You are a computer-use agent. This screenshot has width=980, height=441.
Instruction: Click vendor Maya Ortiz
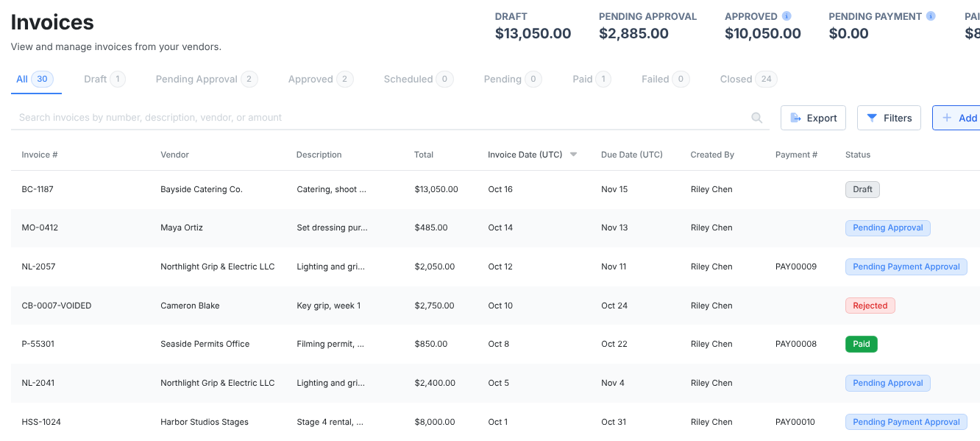(182, 227)
